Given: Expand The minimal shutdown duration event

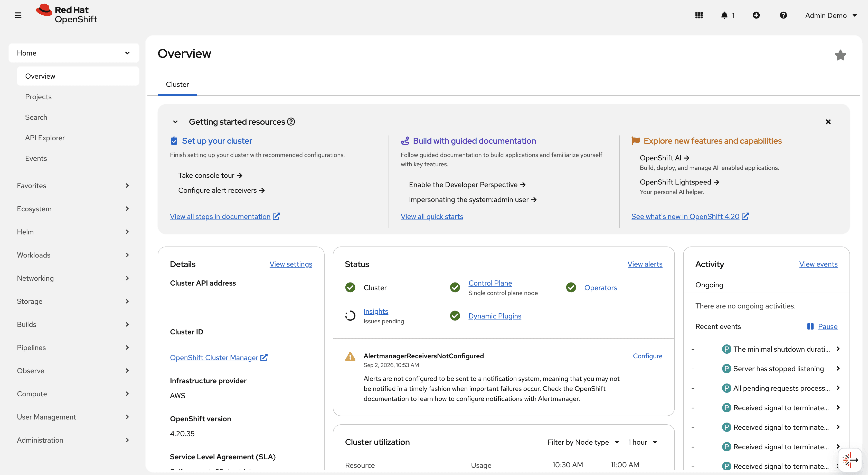Looking at the screenshot, I should click(838, 349).
